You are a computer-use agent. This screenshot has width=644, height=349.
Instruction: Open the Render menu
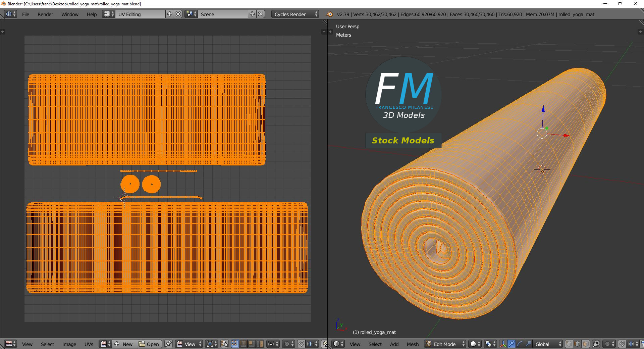pos(45,14)
